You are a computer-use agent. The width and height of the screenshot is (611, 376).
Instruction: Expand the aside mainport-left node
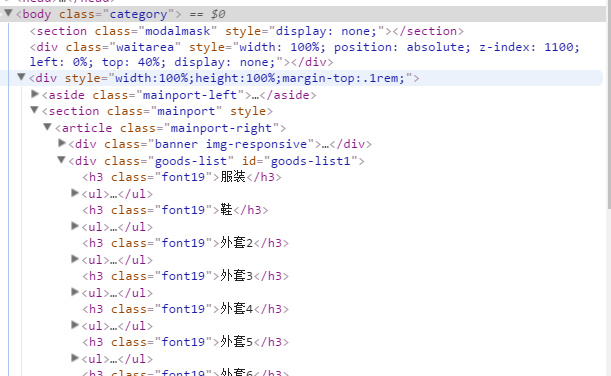[35, 94]
